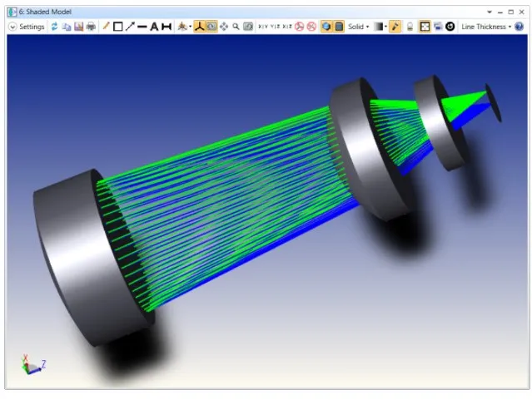Toggle the rotate axes mode button

(200, 27)
